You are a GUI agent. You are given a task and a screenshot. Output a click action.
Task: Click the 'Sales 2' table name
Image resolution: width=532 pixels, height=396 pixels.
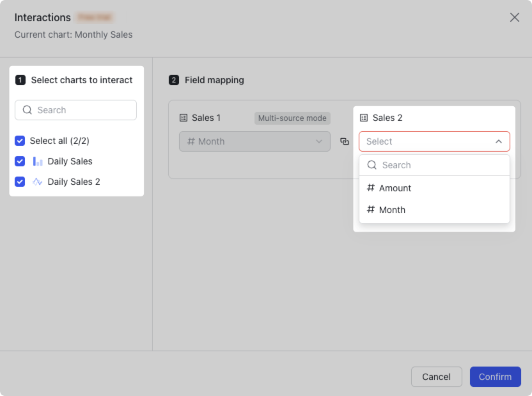coord(387,118)
